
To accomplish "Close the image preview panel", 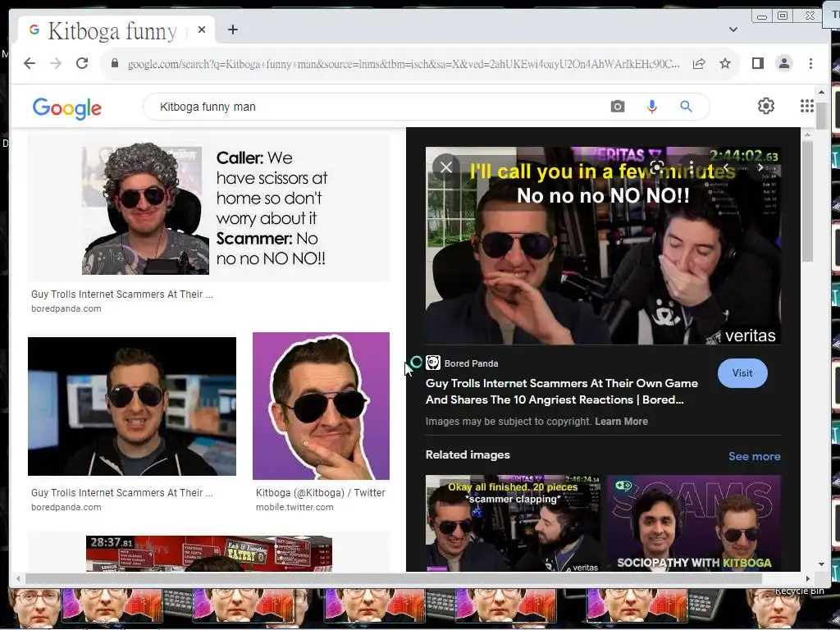I will point(446,167).
